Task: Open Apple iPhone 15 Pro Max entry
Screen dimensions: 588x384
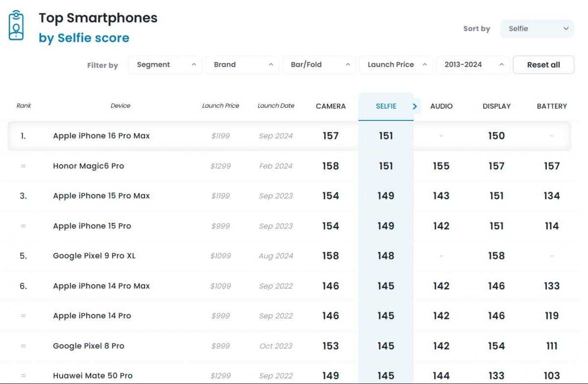Action: [x=101, y=195]
